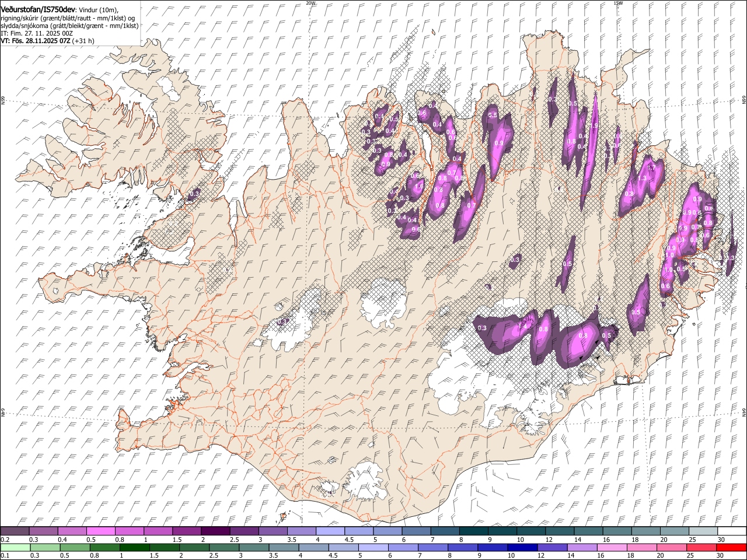
Task: Select the light gray top-row swatch labeled 25
Action: (x=703, y=531)
